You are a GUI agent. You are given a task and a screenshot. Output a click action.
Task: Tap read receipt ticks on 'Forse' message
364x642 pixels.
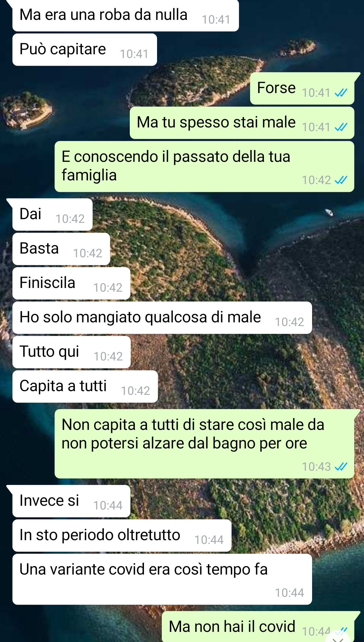pos(341,93)
